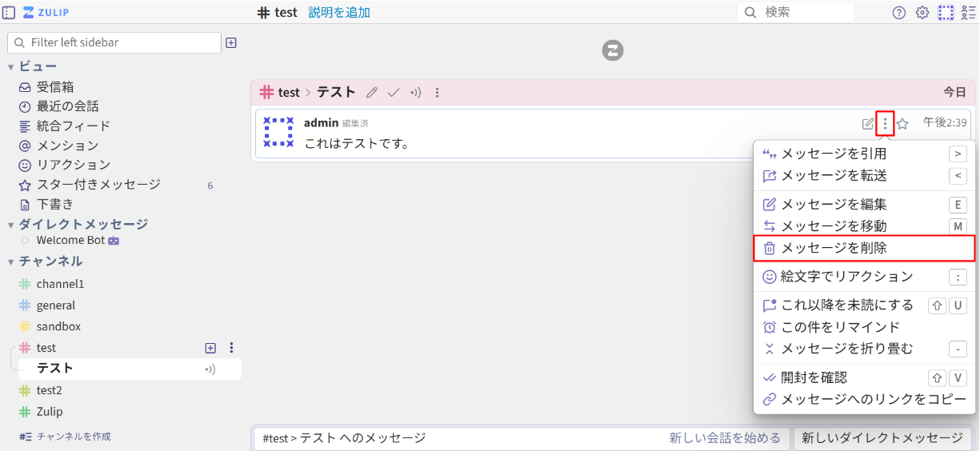Open three-dot menu on test channel row
This screenshot has width=980, height=451.
click(231, 348)
